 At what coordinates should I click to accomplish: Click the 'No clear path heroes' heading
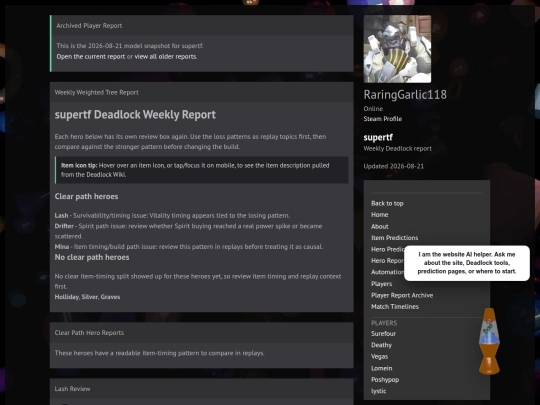click(x=92, y=257)
